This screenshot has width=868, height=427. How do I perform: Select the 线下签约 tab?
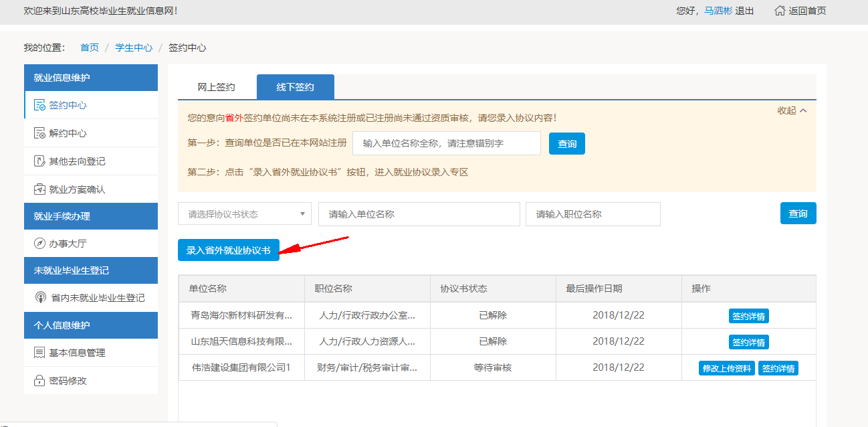(295, 87)
